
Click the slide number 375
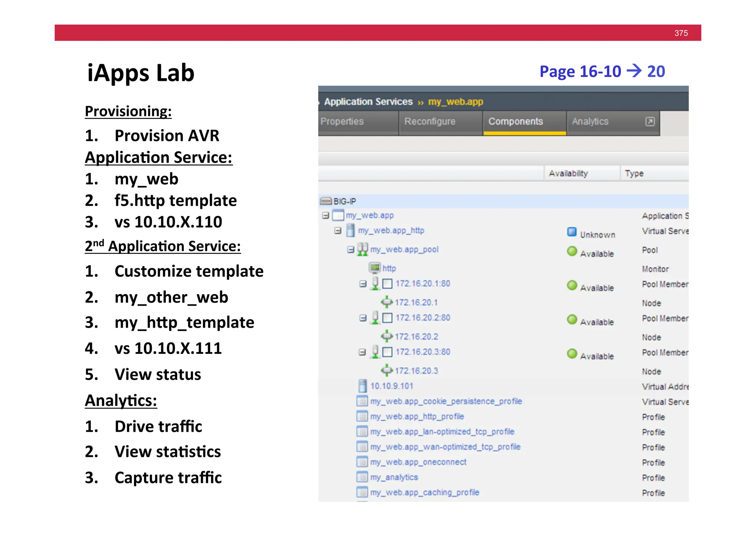point(681,33)
